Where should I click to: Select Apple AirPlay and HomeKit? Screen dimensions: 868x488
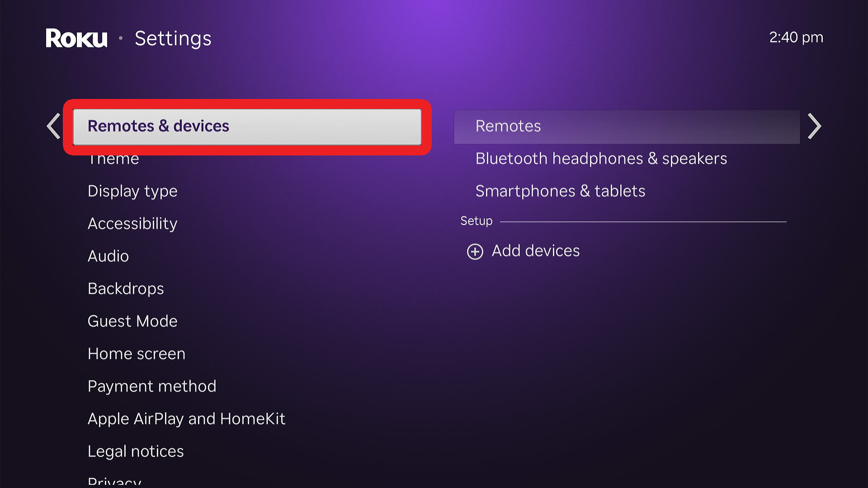[186, 419]
